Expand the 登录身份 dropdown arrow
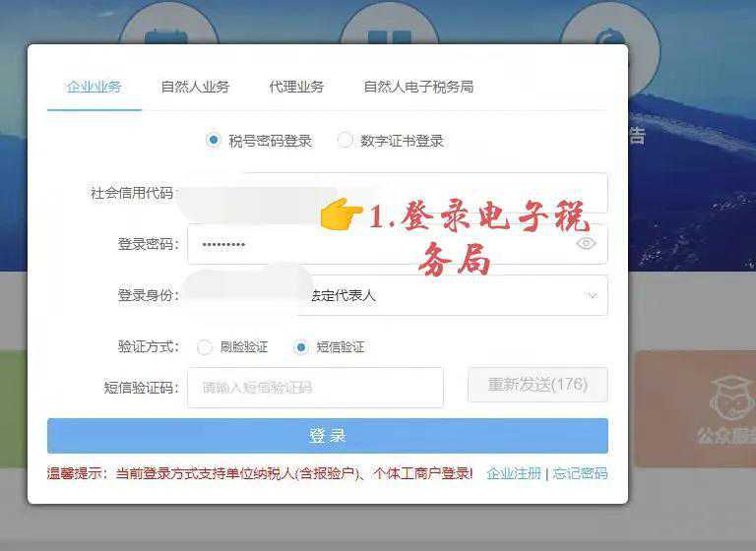 tap(592, 295)
